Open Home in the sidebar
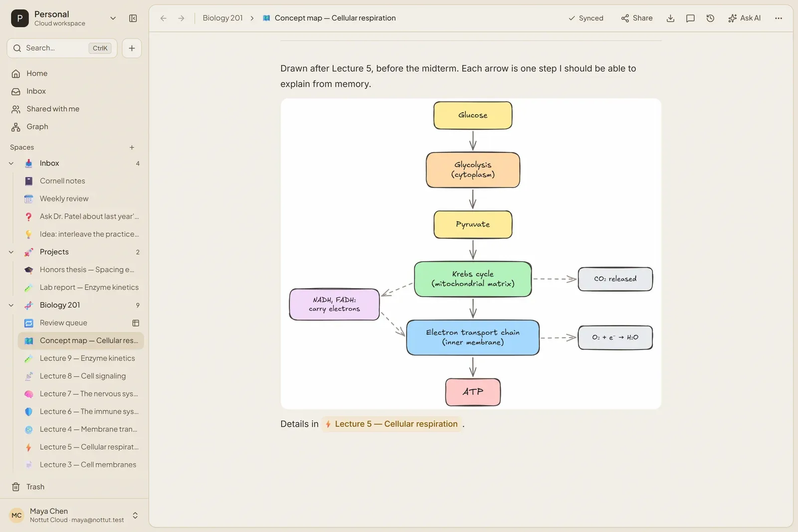798x532 pixels. pyautogui.click(x=75, y=74)
